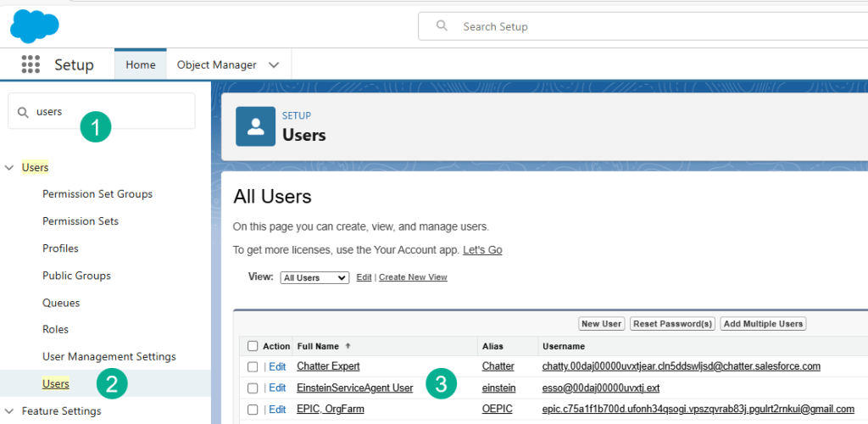Expand the Object Manager tab chevron
Screen dimensions: 868x424
(x=274, y=64)
